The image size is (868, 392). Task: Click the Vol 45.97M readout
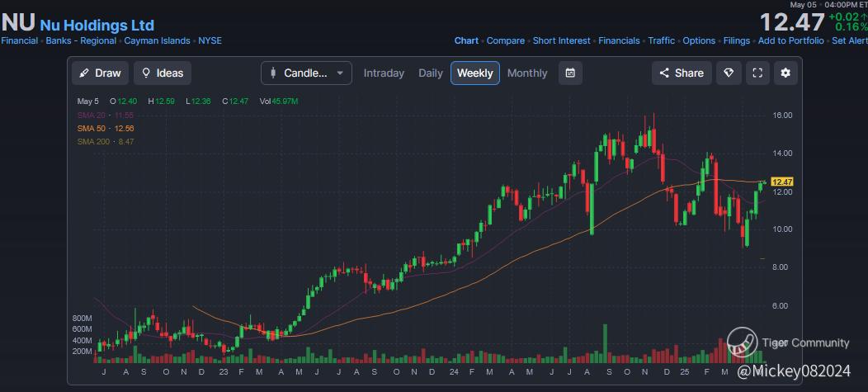[x=279, y=102]
